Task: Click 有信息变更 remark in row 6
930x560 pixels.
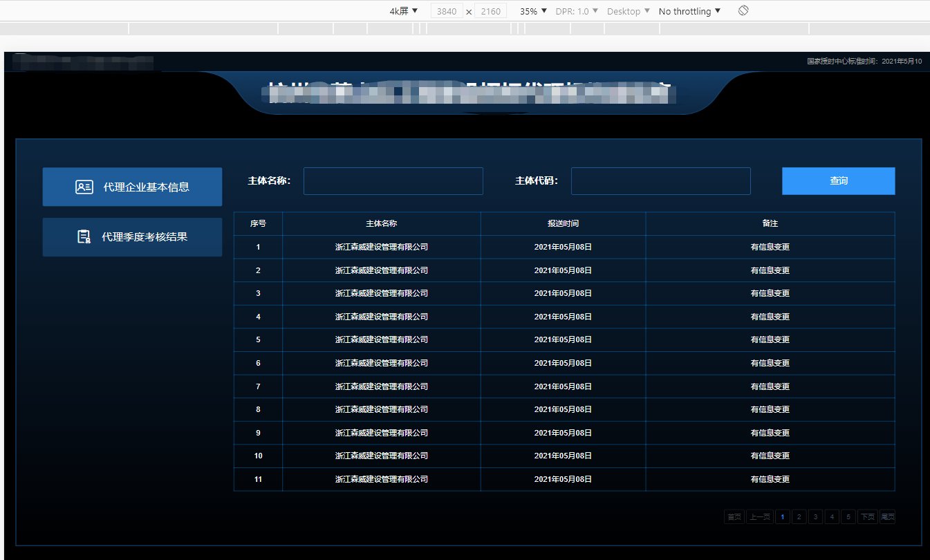Action: [770, 363]
